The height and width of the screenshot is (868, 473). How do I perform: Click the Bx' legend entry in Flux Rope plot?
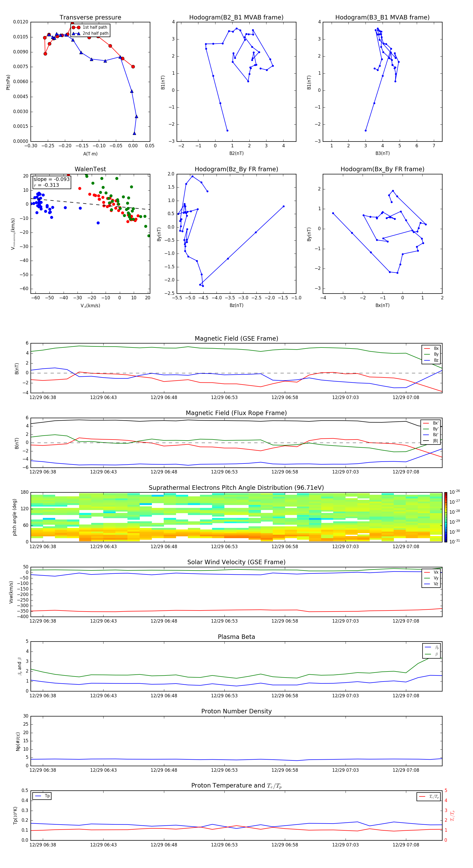[431, 423]
